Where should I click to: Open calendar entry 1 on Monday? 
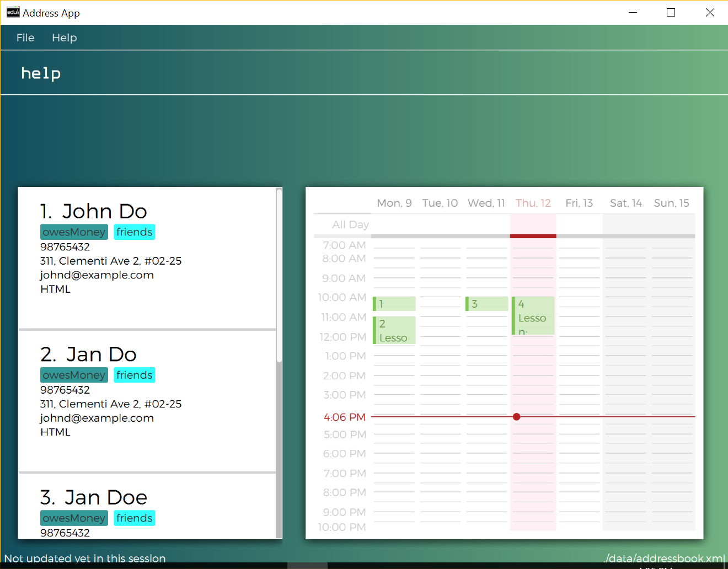coord(394,304)
